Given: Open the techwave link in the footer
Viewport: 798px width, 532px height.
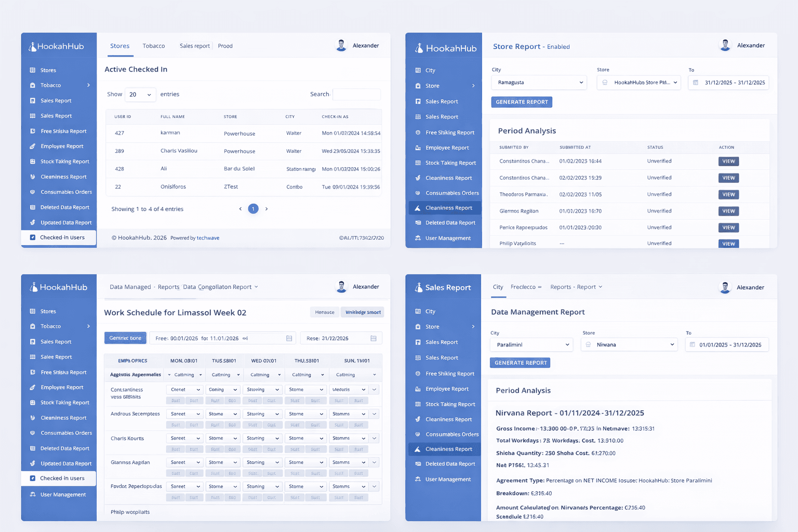Looking at the screenshot, I should tap(208, 237).
